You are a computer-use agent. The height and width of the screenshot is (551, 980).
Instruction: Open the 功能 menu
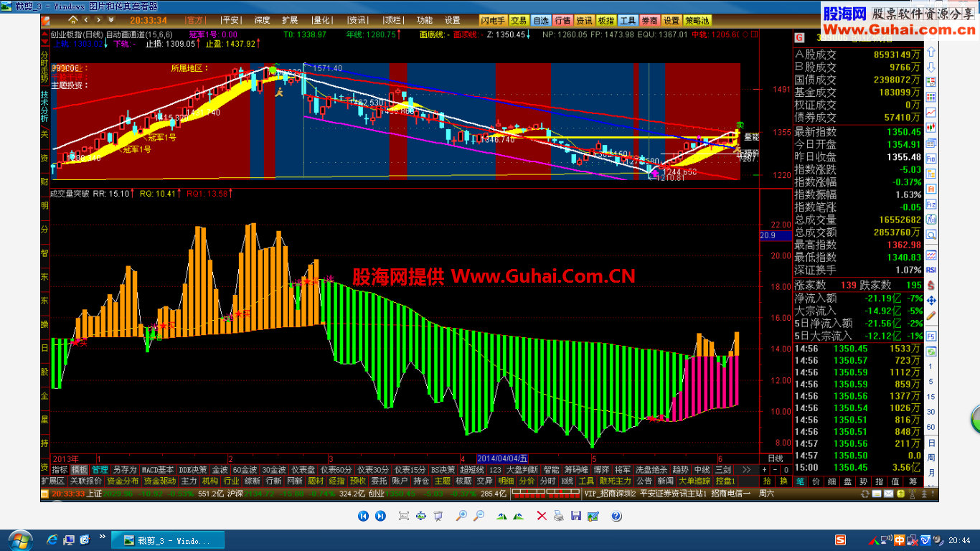tap(425, 20)
